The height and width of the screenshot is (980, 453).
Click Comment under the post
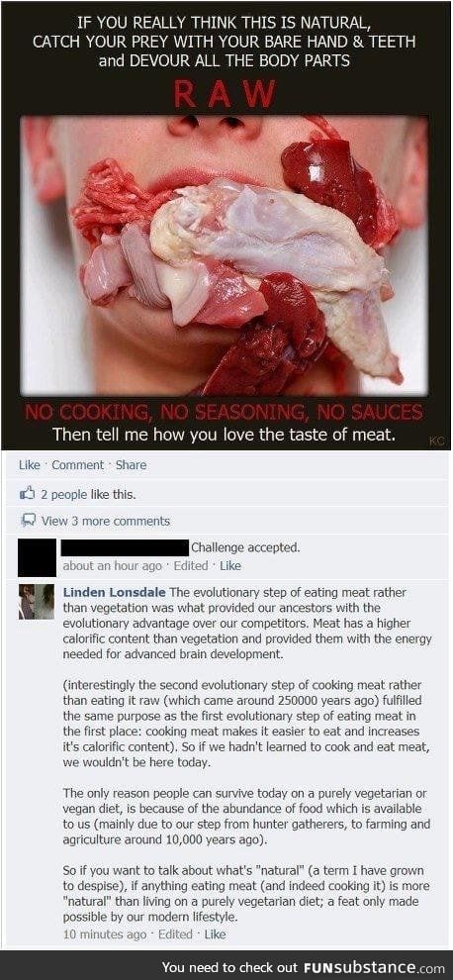tap(77, 465)
